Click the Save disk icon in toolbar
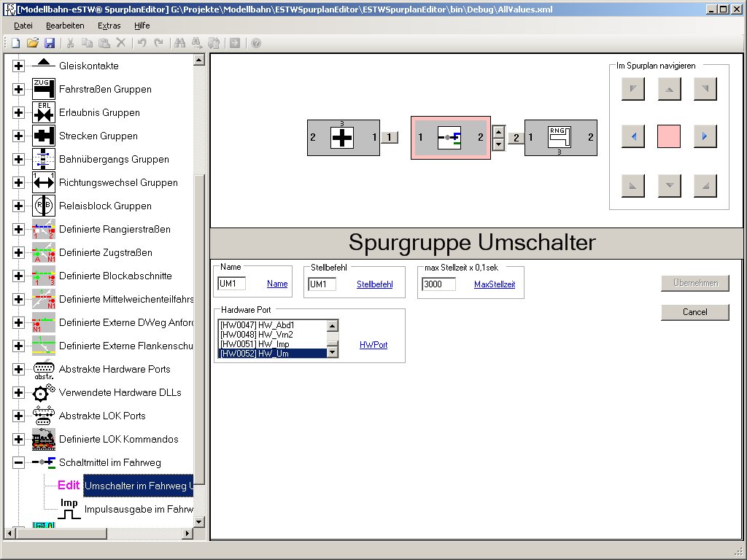The image size is (747, 560). point(50,43)
